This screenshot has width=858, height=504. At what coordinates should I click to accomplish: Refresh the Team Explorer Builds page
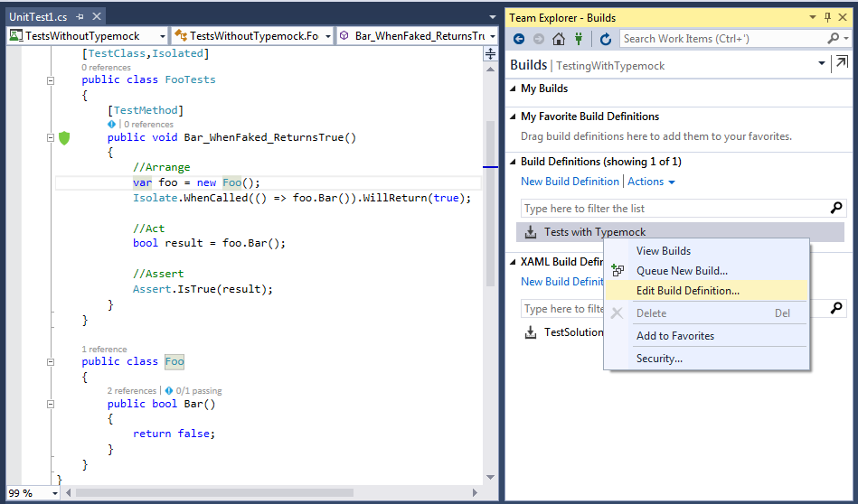pos(606,39)
